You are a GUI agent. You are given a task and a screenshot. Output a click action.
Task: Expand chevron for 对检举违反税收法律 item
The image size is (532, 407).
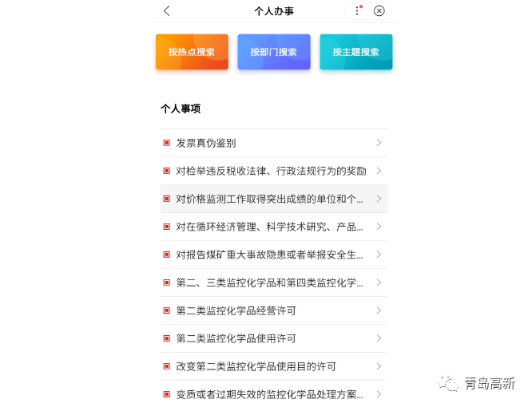point(379,171)
